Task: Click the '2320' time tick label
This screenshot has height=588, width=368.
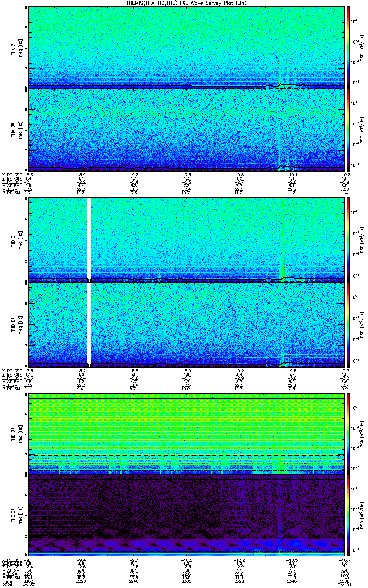Action: [239, 581]
